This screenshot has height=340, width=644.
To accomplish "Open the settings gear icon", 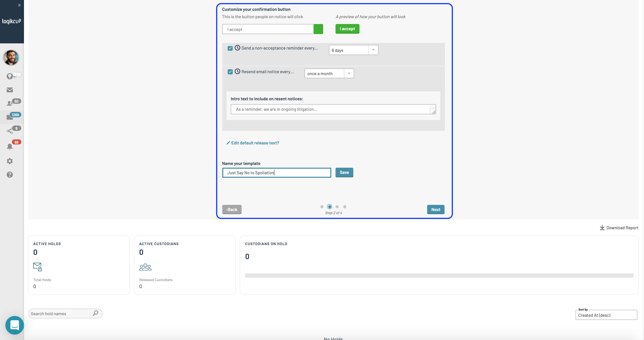I will point(10,161).
